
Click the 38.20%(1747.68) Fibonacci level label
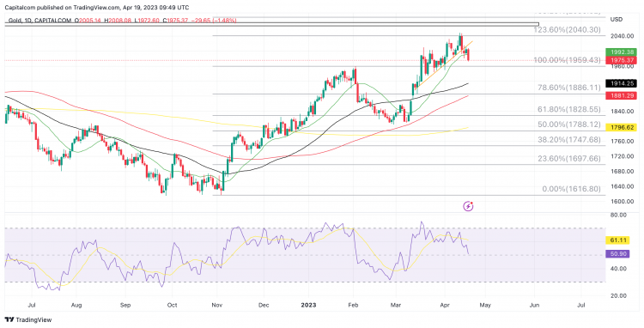click(x=569, y=140)
